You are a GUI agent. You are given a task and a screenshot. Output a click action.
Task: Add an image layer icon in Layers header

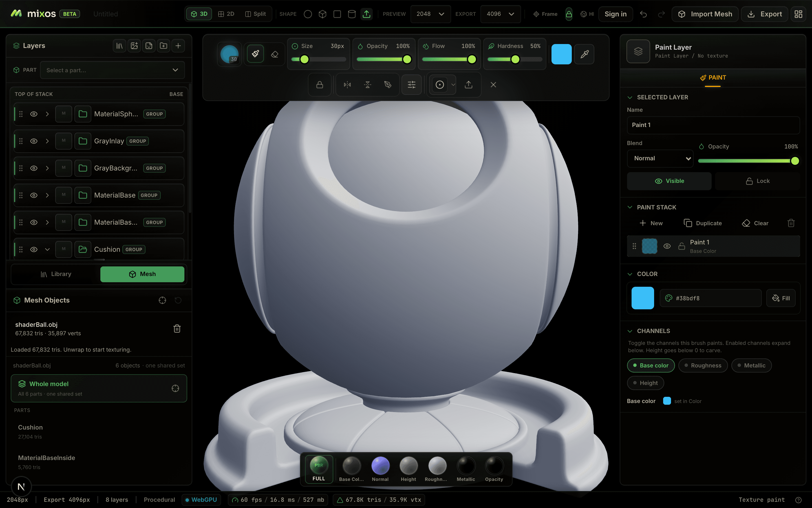pos(134,46)
